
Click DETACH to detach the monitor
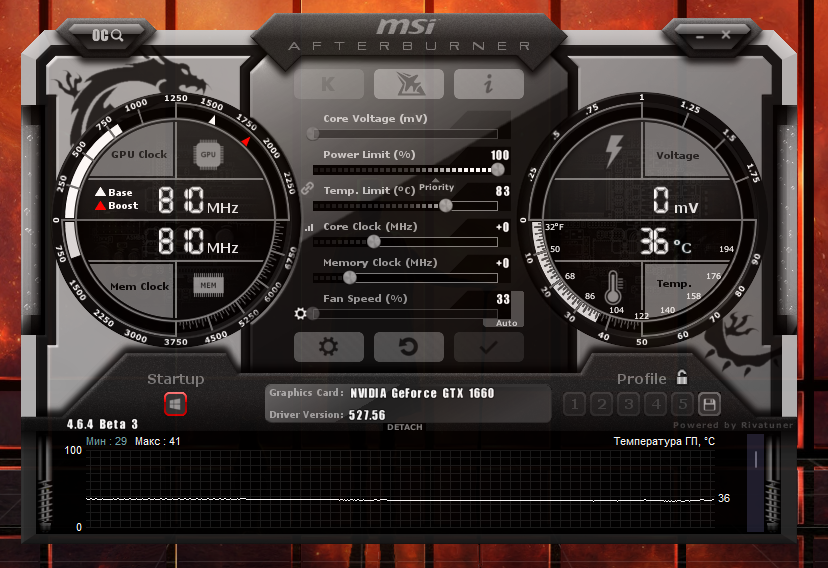click(404, 427)
